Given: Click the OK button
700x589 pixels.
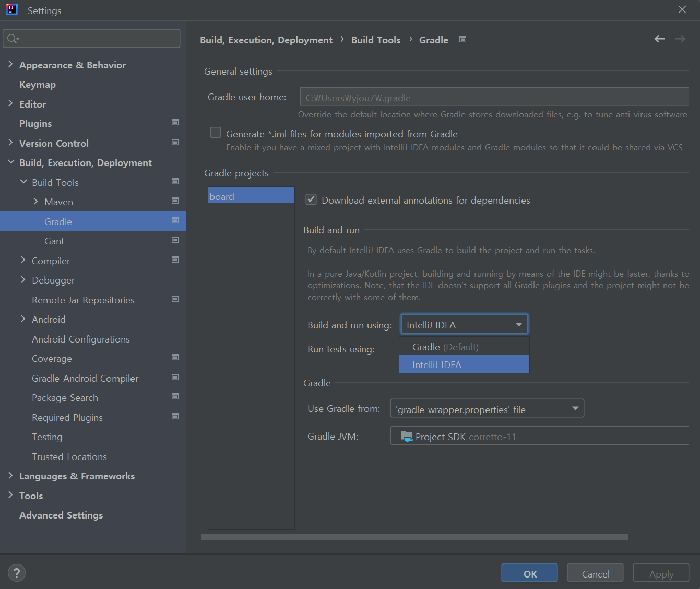Looking at the screenshot, I should click(x=529, y=573).
